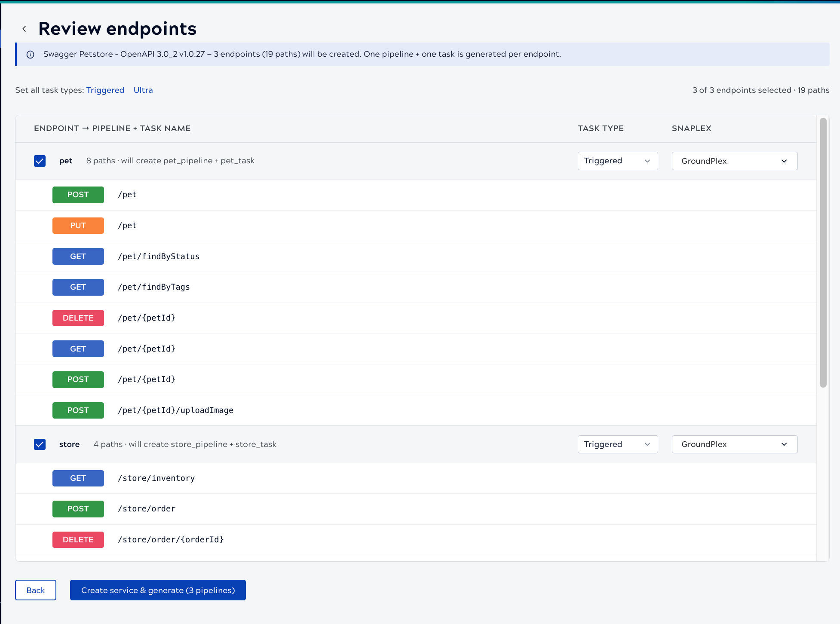Click the store endpoint name label
Viewport: 840px width, 624px height.
point(70,444)
